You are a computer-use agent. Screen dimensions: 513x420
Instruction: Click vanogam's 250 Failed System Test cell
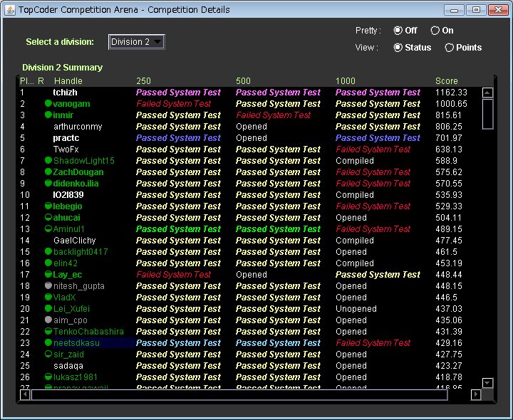click(173, 104)
